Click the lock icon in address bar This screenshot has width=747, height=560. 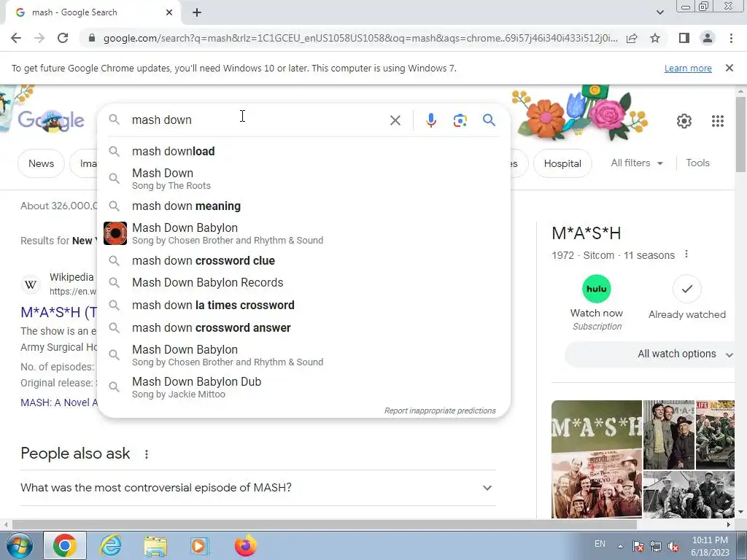pyautogui.click(x=92, y=38)
